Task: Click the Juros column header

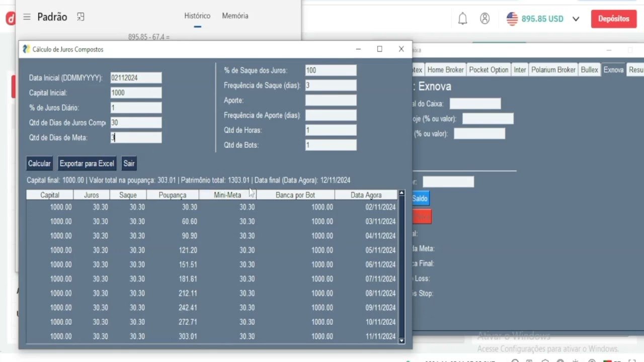Action: point(92,195)
